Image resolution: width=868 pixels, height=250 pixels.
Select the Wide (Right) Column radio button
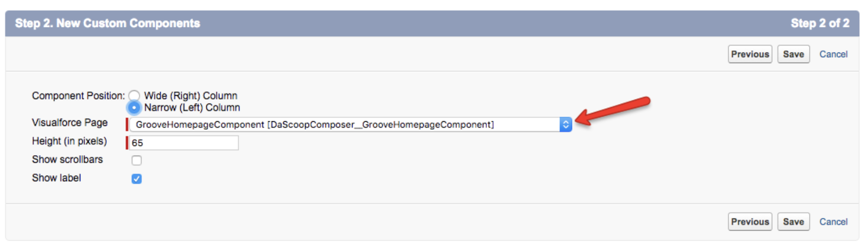(x=134, y=96)
